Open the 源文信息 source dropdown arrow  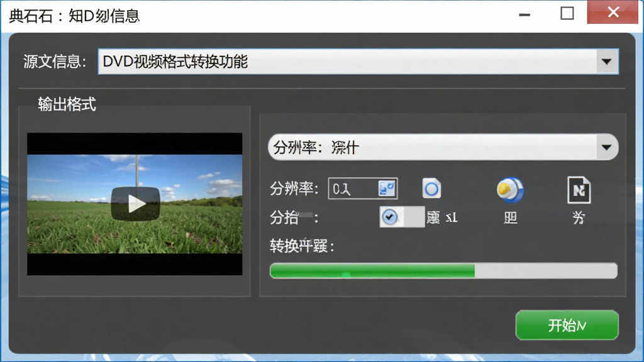coord(606,62)
